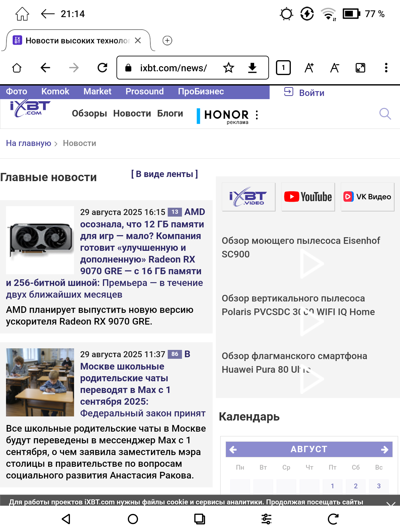Increase page font size
Screen dimensions: 400x532
pyautogui.click(x=309, y=68)
